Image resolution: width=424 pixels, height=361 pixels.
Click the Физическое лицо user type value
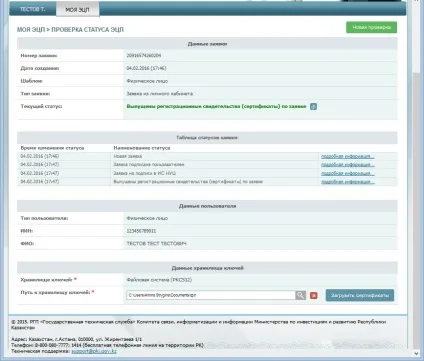[147, 218]
